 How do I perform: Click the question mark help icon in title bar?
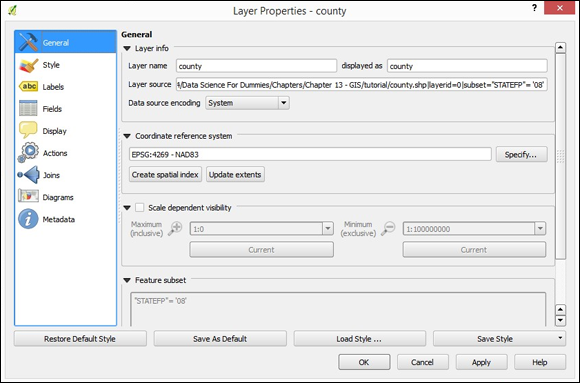(x=534, y=8)
